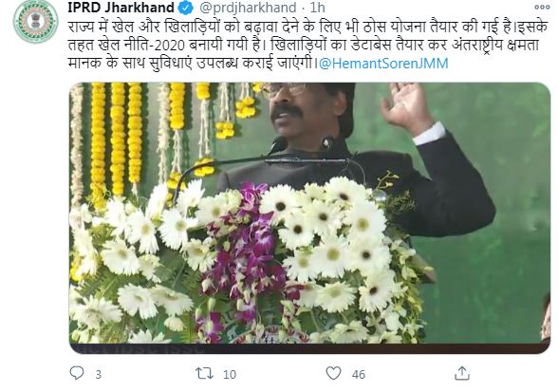558x392 pixels.
Task: Click the blue verified badge
Action: [x=186, y=8]
